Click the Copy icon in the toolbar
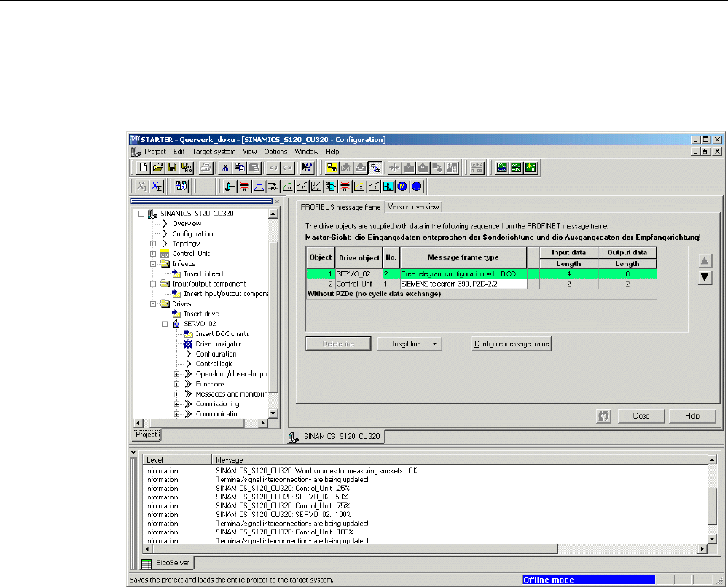 (x=240, y=168)
